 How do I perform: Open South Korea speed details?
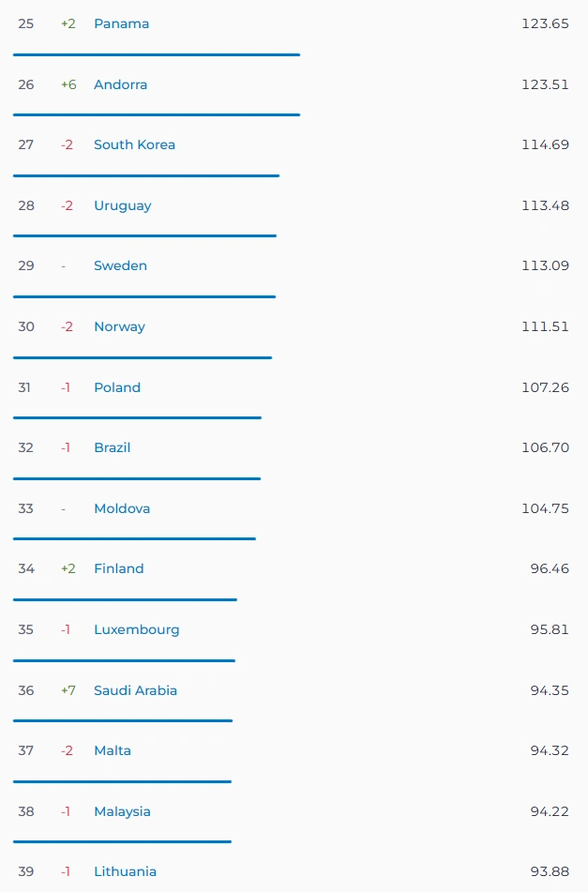pos(134,145)
